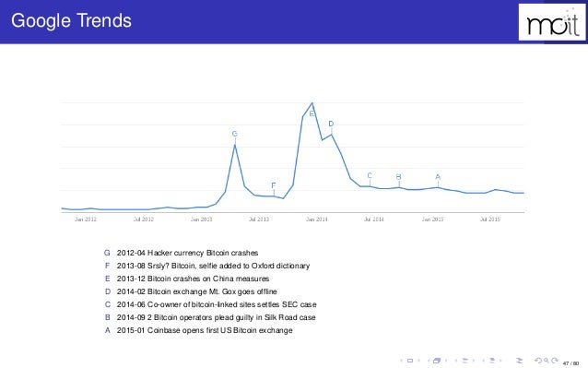588x368 pixels.
Task: Click the 47 / 80 page counter
Action: (x=570, y=363)
